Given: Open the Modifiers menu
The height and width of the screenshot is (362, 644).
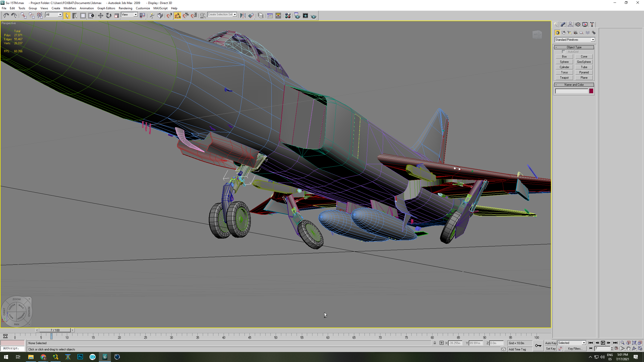Looking at the screenshot, I should pos(70,8).
